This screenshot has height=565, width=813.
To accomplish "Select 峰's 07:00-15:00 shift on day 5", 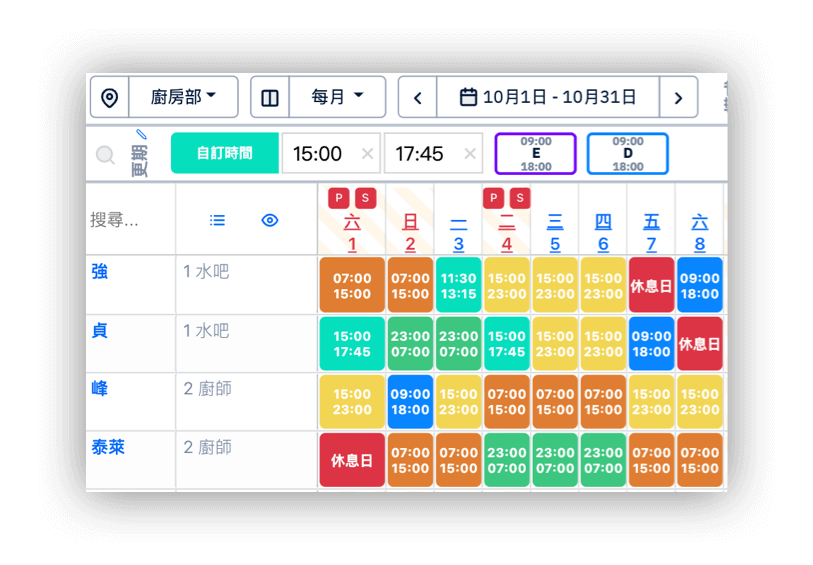I will (555, 402).
